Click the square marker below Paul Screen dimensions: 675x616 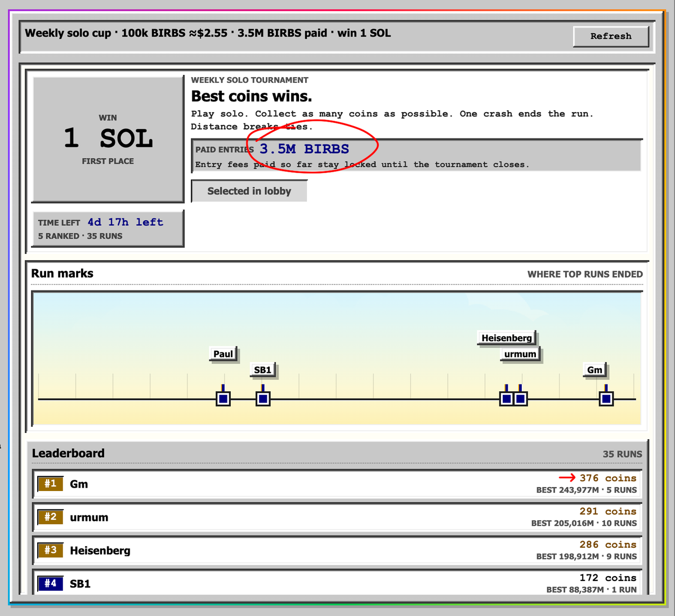coord(223,399)
